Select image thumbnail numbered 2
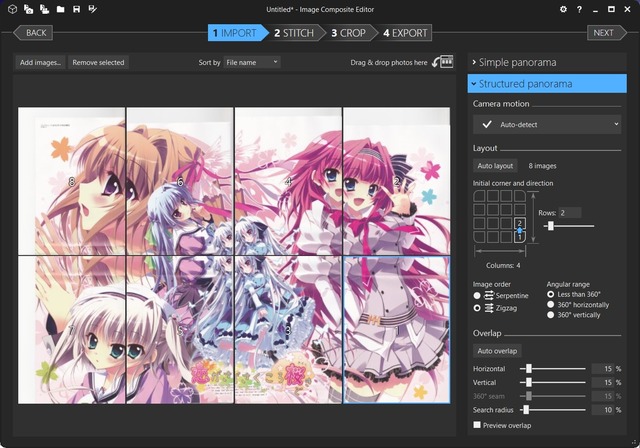 [x=397, y=182]
